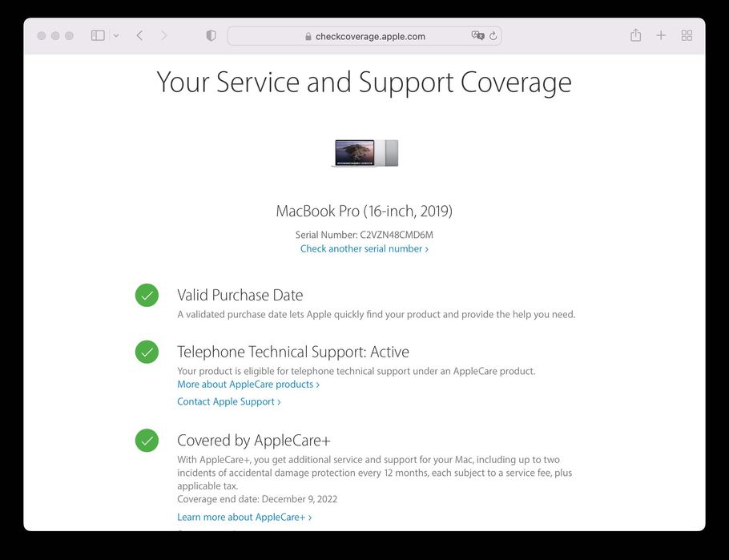This screenshot has width=729, height=560.
Task: Click the lock icon in address bar
Action: [x=308, y=36]
